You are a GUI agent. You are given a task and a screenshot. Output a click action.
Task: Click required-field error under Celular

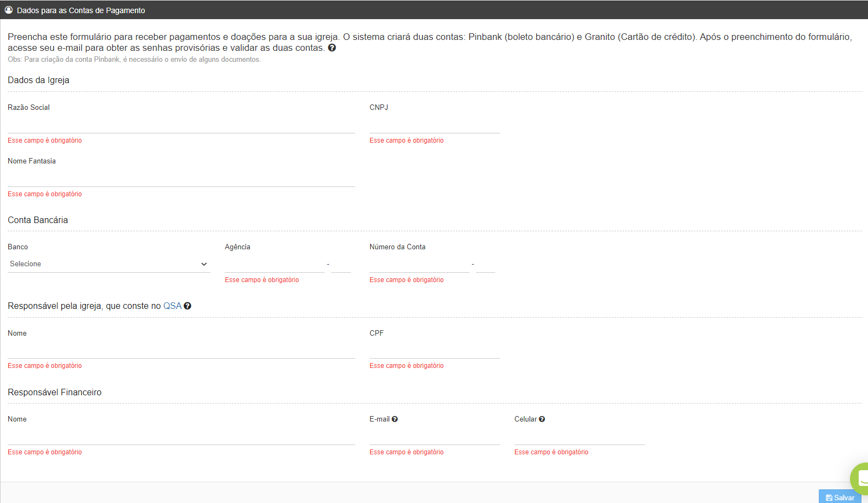[552, 452]
